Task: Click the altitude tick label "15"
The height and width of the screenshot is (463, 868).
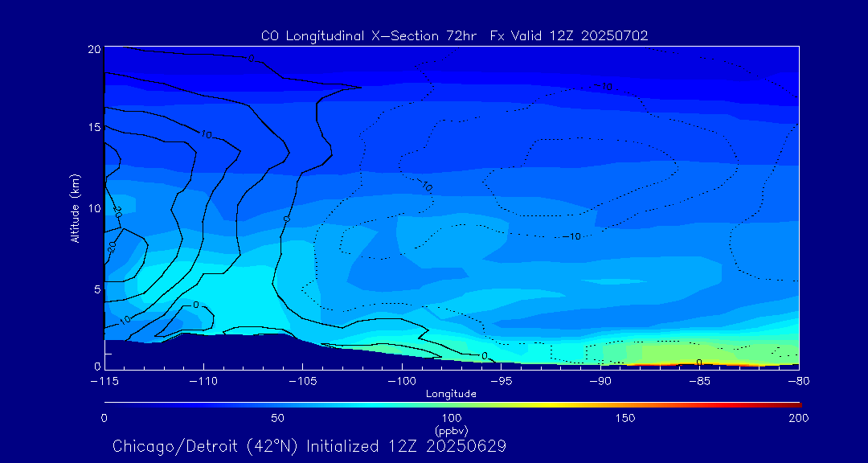Action: pyautogui.click(x=94, y=127)
